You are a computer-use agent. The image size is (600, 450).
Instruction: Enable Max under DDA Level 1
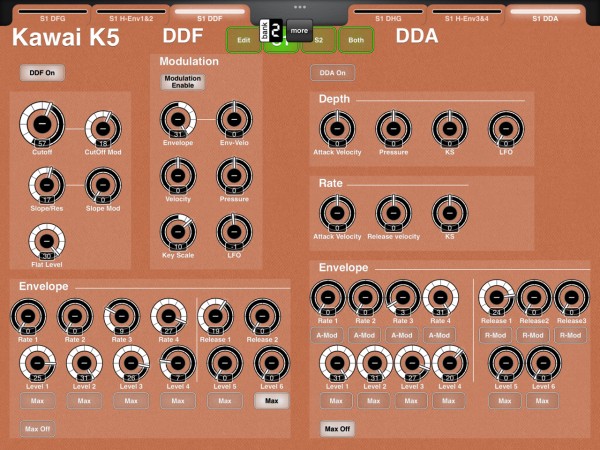point(336,401)
